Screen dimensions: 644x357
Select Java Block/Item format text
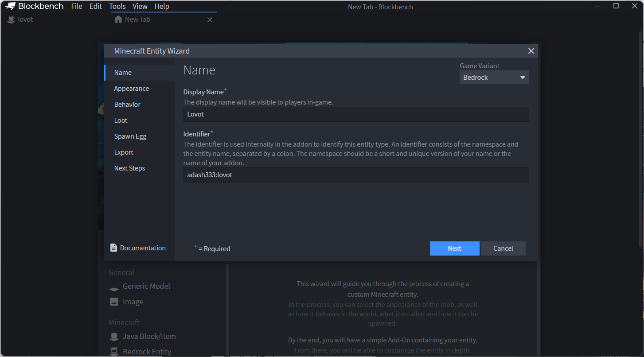tap(149, 336)
